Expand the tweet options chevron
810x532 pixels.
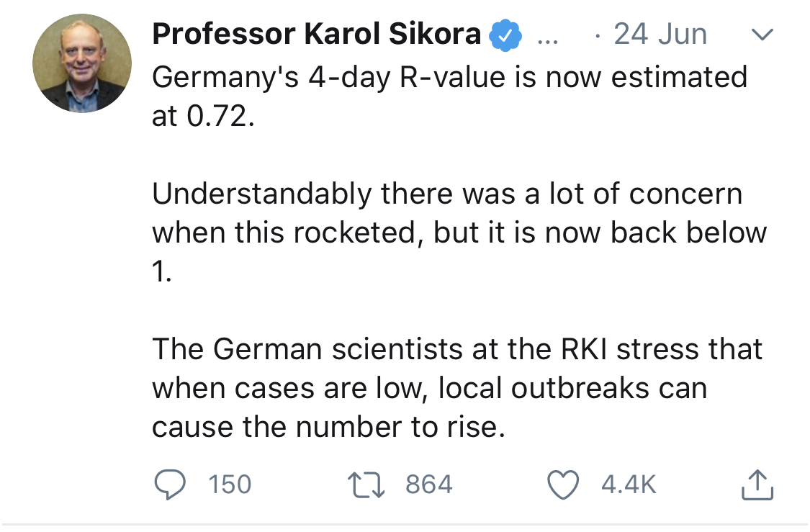point(762,35)
